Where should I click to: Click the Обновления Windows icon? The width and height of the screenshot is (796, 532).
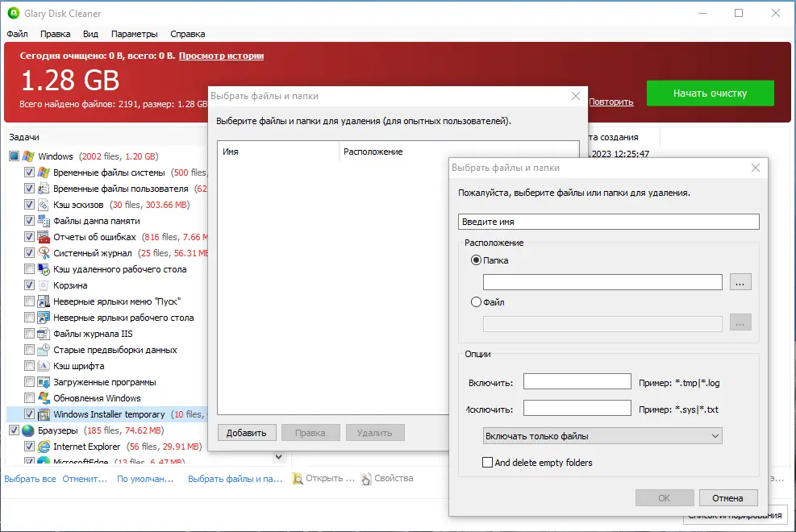click(44, 398)
